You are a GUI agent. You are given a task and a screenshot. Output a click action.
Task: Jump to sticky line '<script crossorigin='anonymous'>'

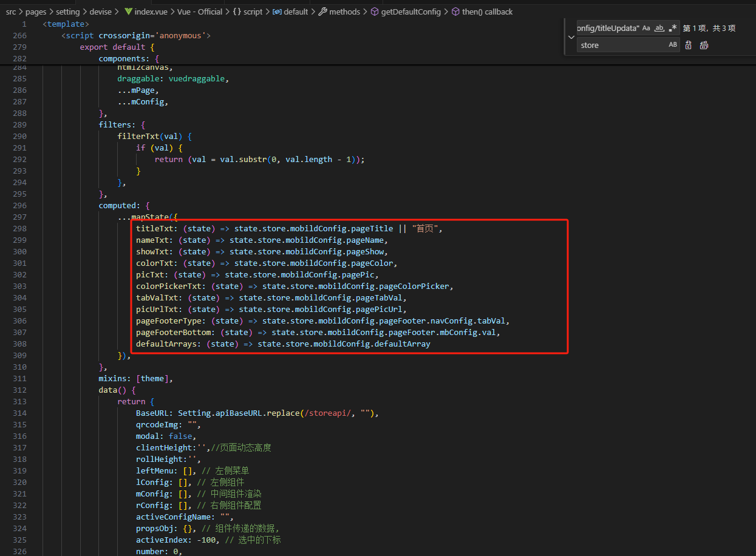[x=136, y=35]
